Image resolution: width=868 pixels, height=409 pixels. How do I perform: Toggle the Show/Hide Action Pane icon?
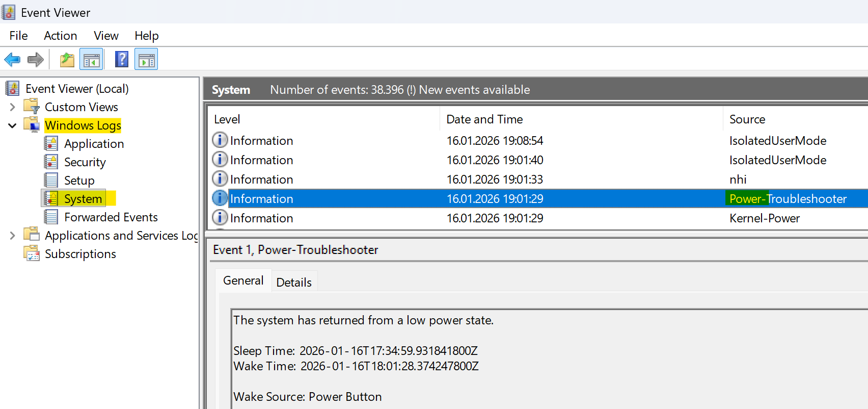(x=146, y=60)
